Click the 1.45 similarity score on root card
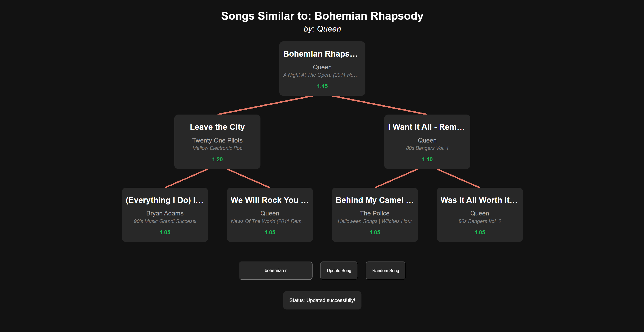Image resolution: width=644 pixels, height=332 pixels. tap(322, 86)
